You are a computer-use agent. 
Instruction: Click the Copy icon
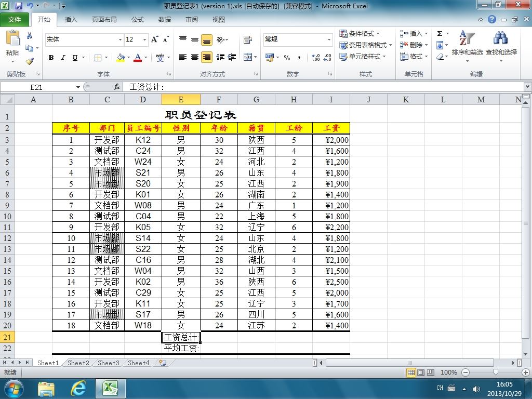[30, 48]
